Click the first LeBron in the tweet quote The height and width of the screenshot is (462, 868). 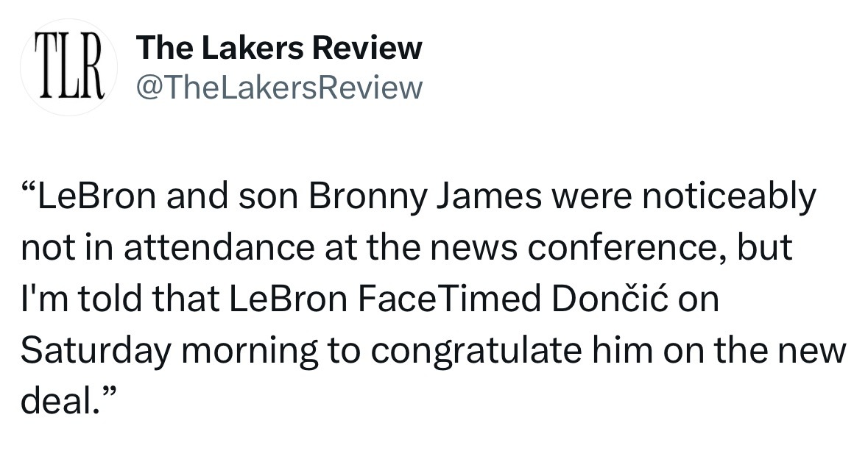(96, 197)
